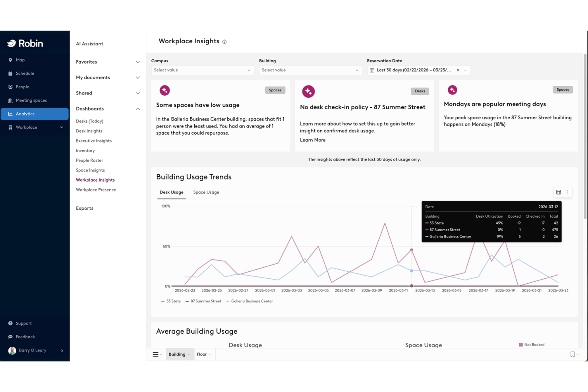
Task: Open the Exports section
Action: point(85,208)
